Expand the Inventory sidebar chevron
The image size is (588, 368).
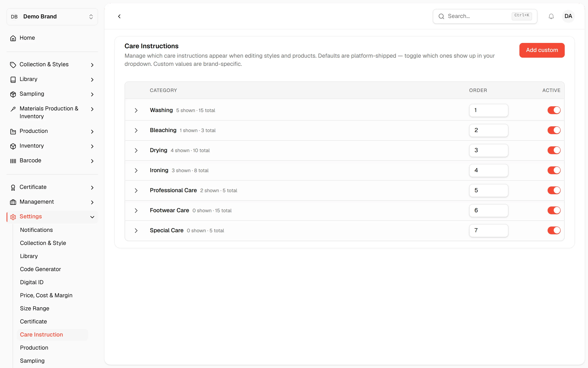pyautogui.click(x=92, y=146)
